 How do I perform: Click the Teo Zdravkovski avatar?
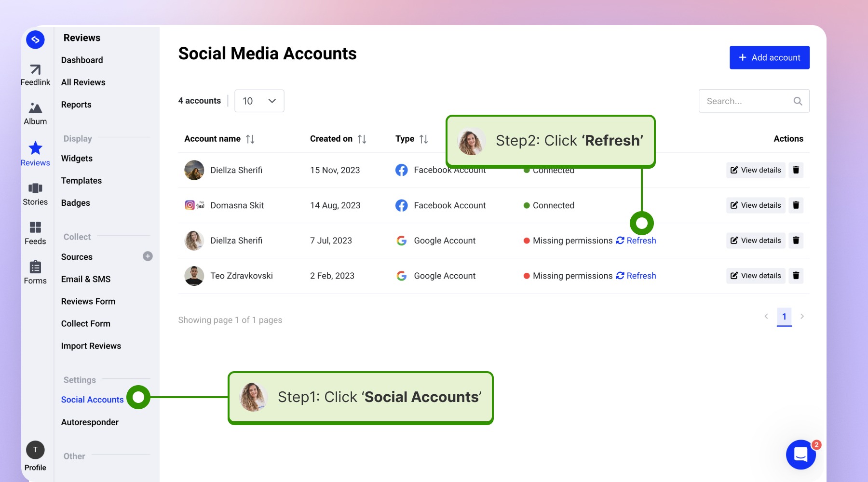point(194,276)
